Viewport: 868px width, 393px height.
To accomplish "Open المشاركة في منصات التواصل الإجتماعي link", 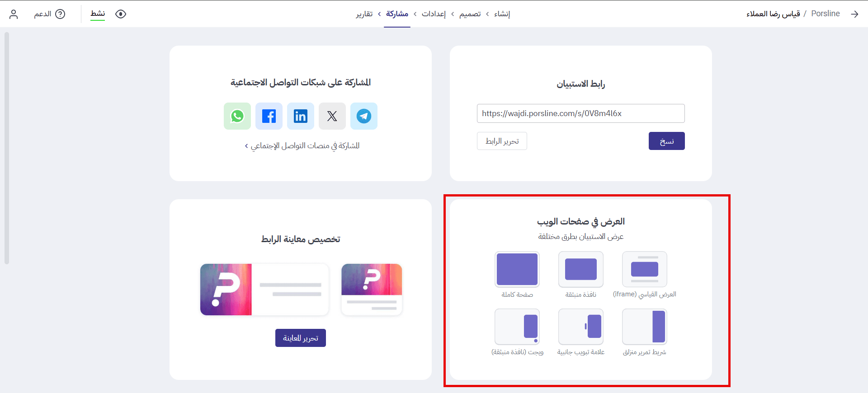I will [x=302, y=145].
